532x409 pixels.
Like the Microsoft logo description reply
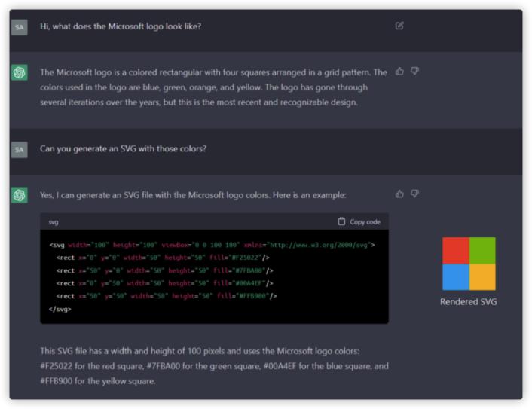coord(399,72)
